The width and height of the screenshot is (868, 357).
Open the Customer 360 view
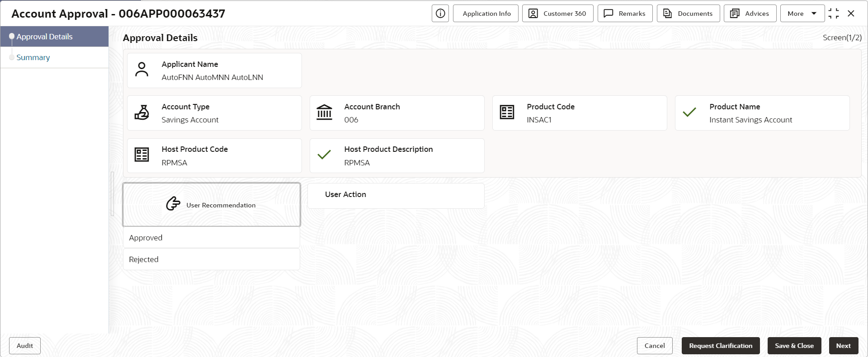558,14
